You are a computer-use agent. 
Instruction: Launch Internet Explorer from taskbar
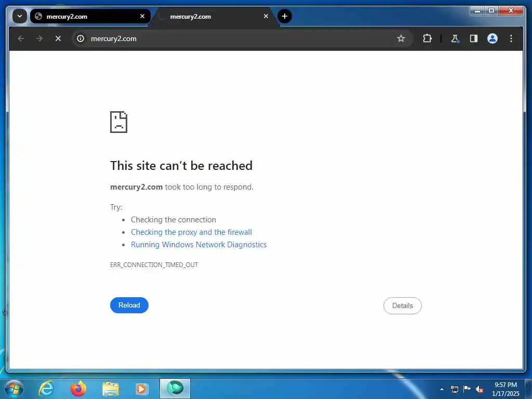pyautogui.click(x=46, y=389)
